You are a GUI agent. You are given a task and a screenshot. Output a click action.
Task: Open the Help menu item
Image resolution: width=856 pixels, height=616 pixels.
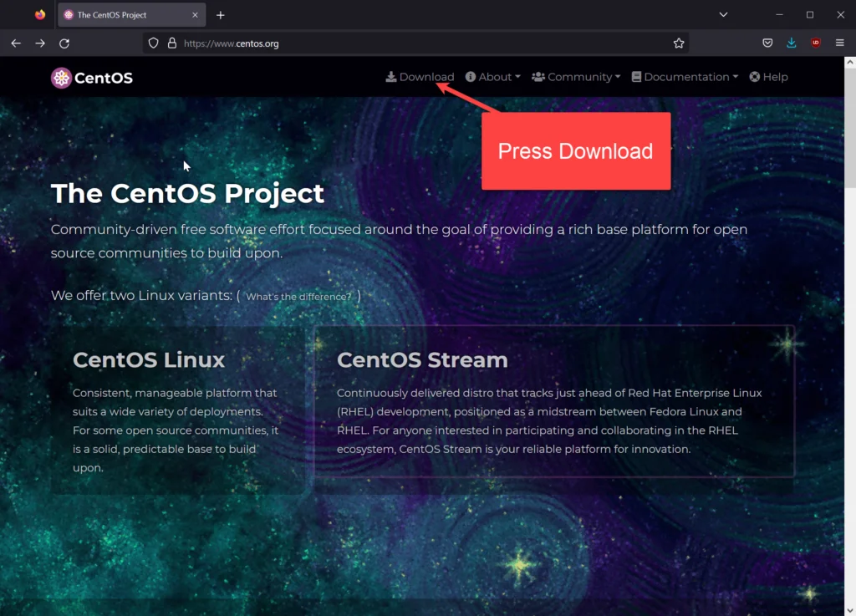(x=768, y=76)
